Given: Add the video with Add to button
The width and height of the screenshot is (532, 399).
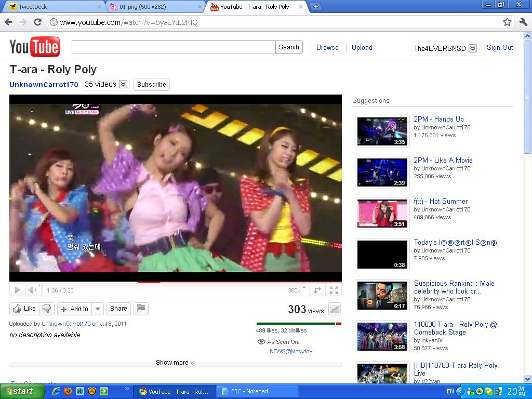Looking at the screenshot, I should (75, 309).
